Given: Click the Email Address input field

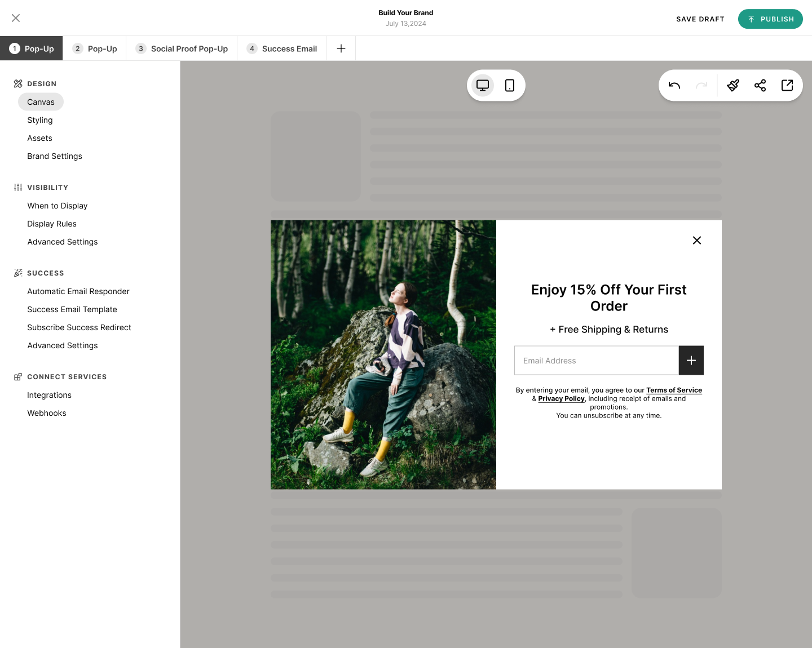Looking at the screenshot, I should coord(597,361).
